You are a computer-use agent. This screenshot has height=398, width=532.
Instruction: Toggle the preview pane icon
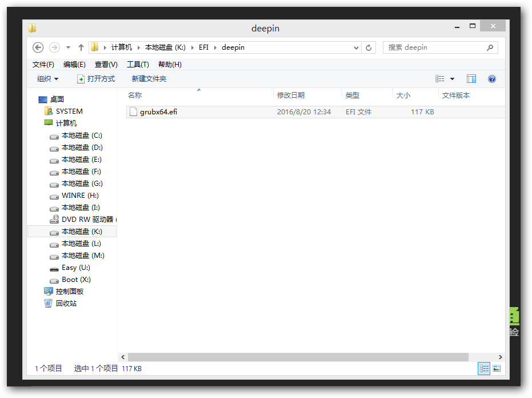[x=471, y=79]
